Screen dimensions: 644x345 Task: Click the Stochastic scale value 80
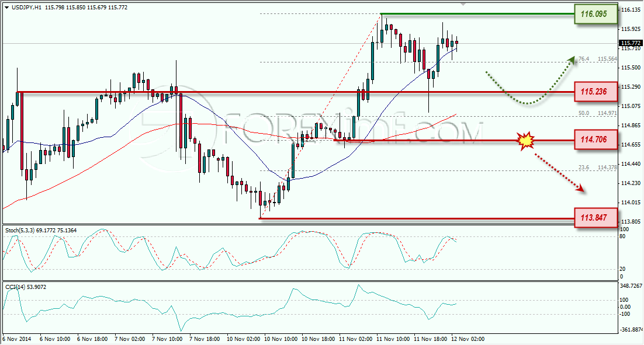coord(622,236)
